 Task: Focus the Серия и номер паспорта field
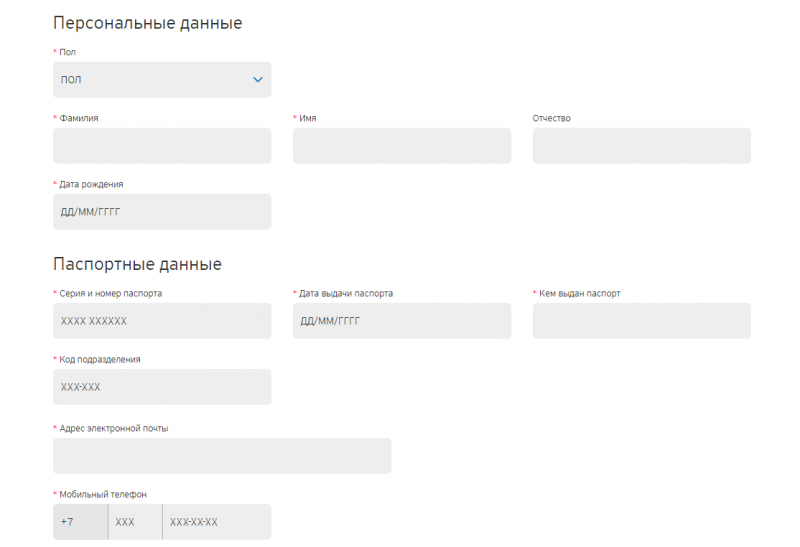[x=162, y=321]
